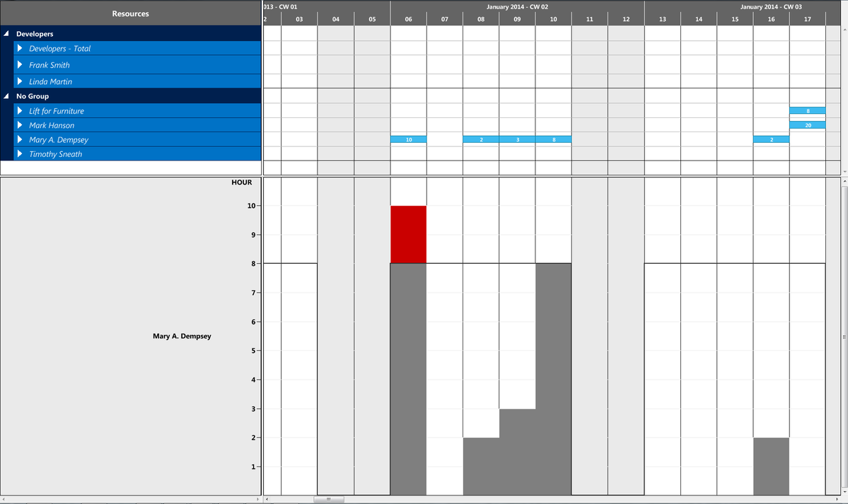The image size is (848, 504).
Task: Collapse the Developers group
Action: (6, 33)
